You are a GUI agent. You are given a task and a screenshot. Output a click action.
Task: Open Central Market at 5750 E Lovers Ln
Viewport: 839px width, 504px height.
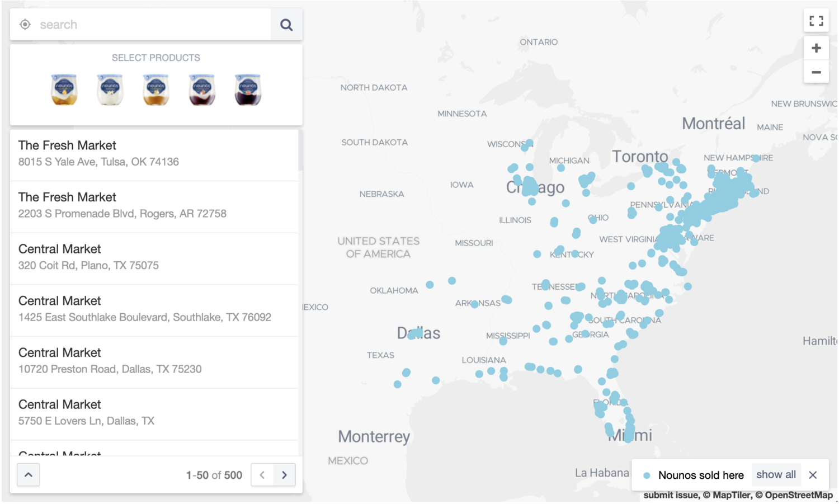click(154, 414)
